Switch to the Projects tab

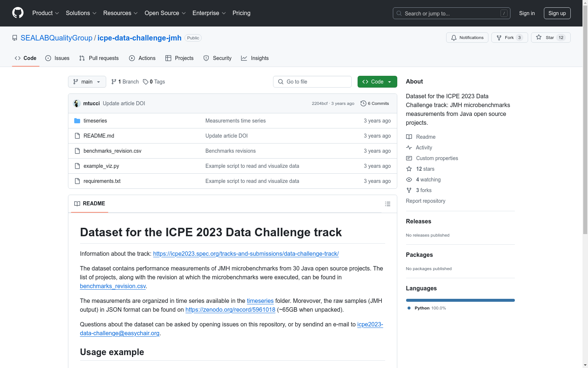(x=179, y=58)
